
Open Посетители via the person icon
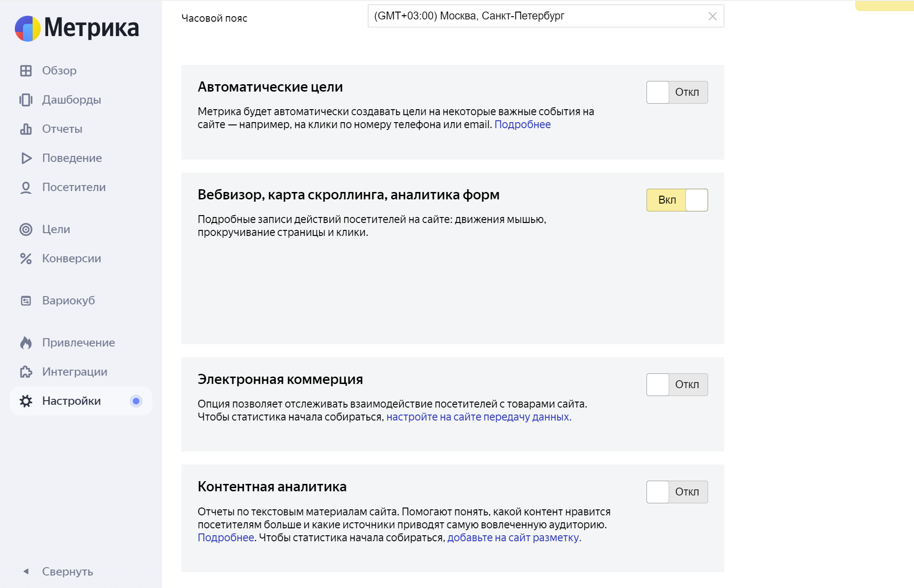tap(26, 187)
